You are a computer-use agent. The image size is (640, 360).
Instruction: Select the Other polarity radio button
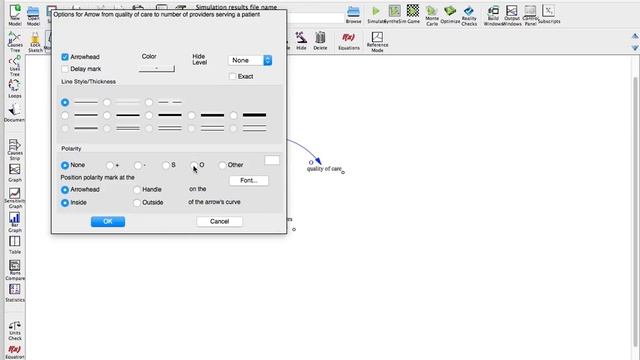[222, 165]
